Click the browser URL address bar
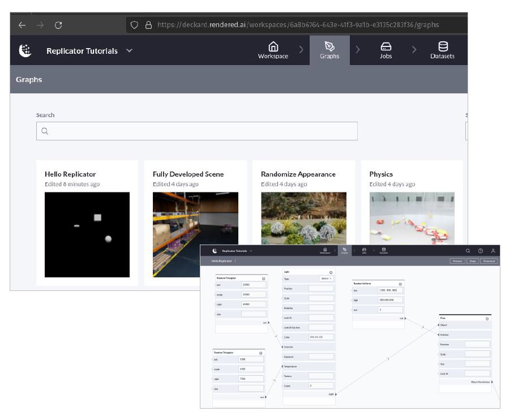518x420 pixels. click(x=297, y=25)
